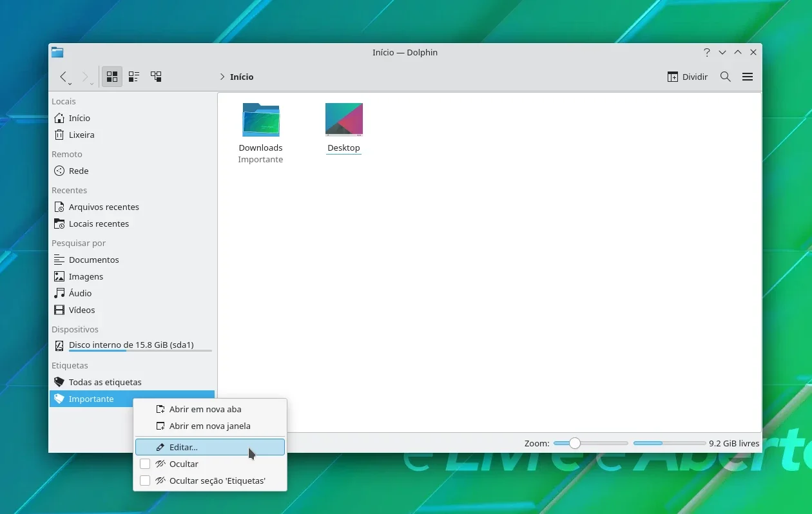
Task: Open the search magnifier icon
Action: click(725, 77)
